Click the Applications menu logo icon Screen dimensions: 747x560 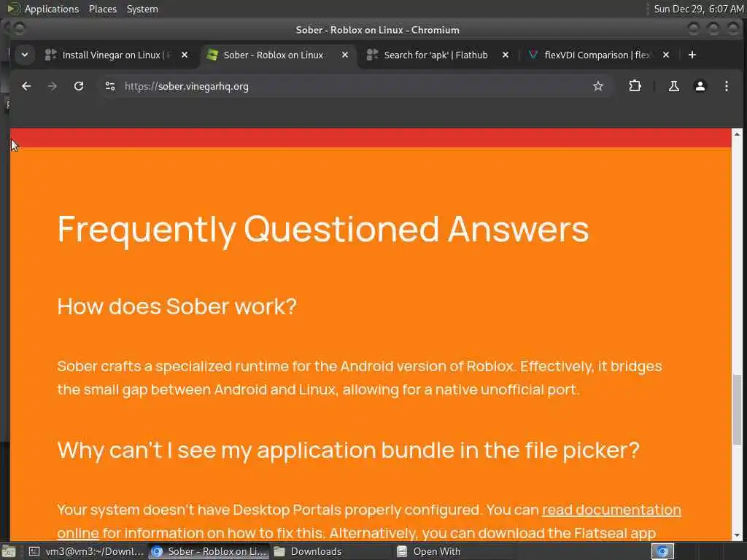click(x=13, y=9)
